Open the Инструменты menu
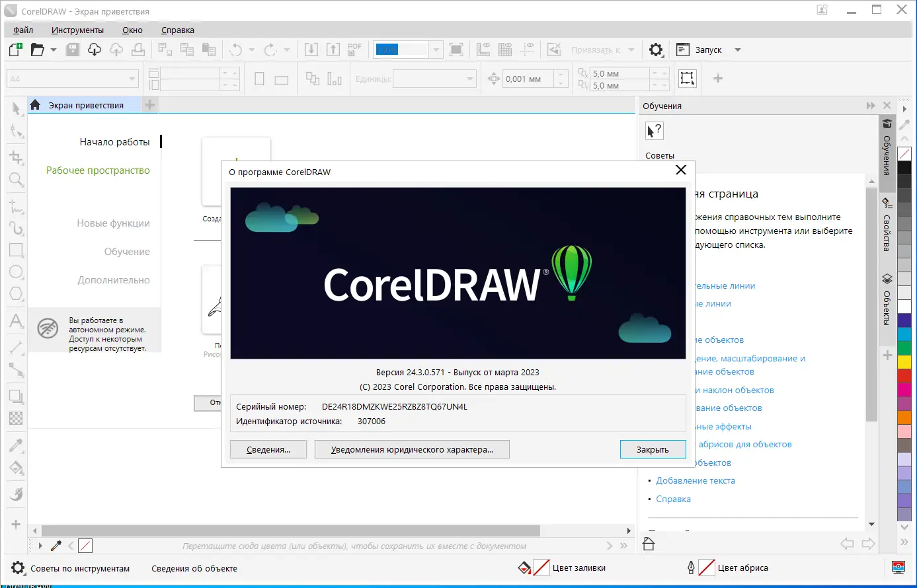917x588 pixels. [x=77, y=30]
